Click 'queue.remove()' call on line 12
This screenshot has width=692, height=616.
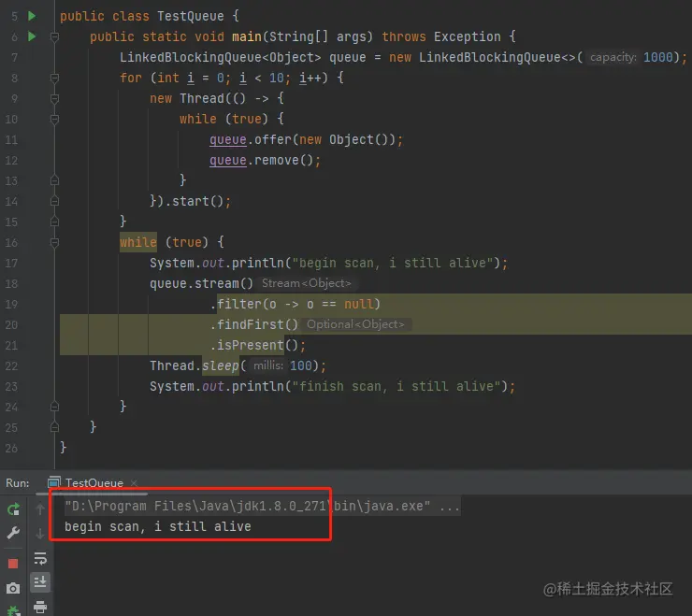(x=261, y=160)
